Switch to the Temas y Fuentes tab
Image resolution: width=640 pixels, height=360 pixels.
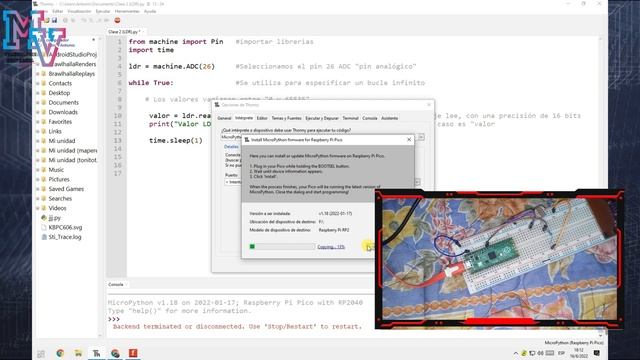coord(286,118)
